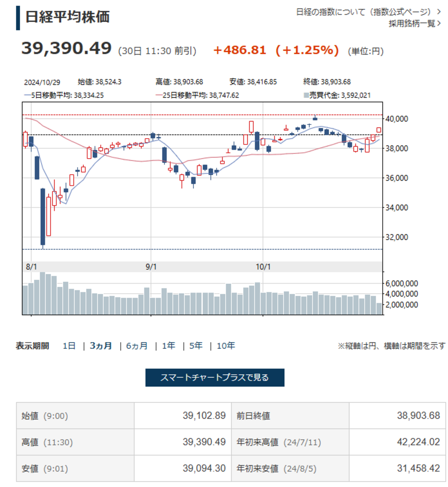Click the 10/1 date marker on the time axis
Image resolution: width=448 pixels, height=487 pixels.
tap(263, 267)
